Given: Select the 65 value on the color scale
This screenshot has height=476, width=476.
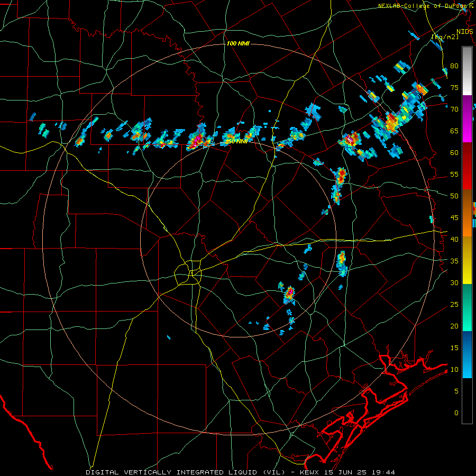Looking at the screenshot, I should pyautogui.click(x=454, y=131).
